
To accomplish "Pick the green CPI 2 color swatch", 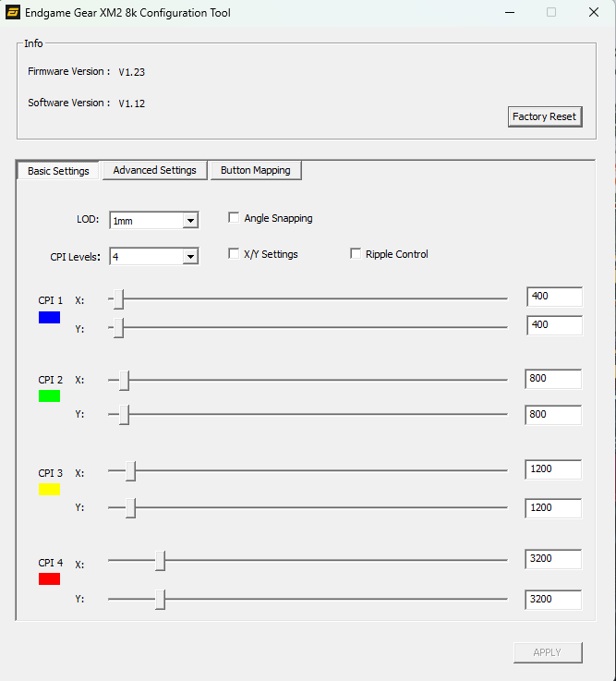I will 50,396.
